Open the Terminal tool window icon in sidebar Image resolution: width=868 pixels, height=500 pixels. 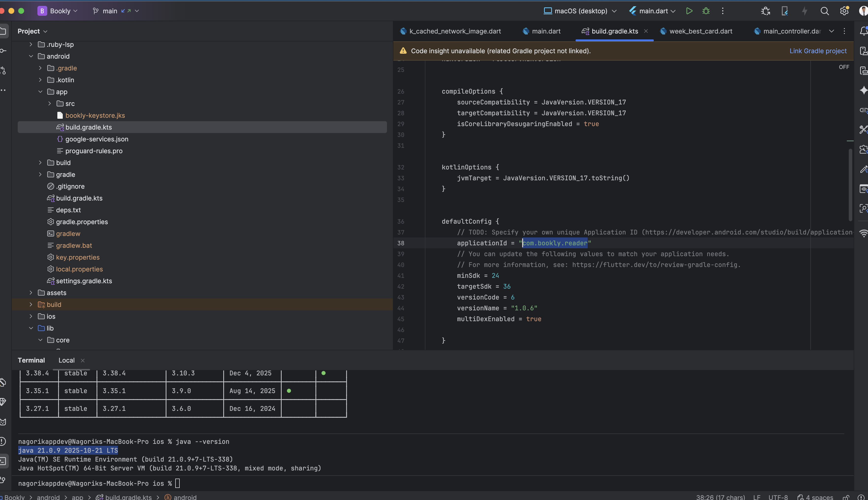(3, 461)
